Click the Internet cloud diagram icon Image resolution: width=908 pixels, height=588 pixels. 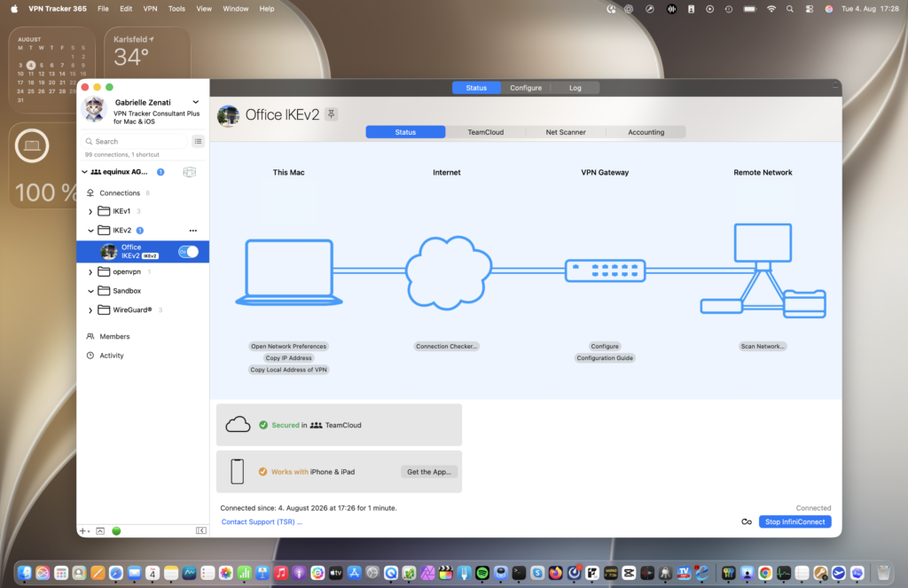click(x=448, y=272)
